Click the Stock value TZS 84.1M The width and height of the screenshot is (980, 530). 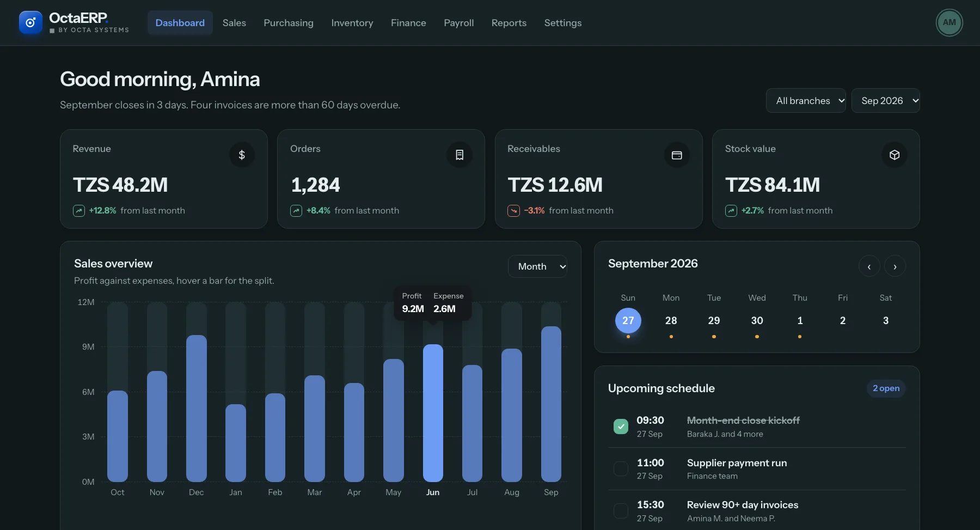point(773,185)
